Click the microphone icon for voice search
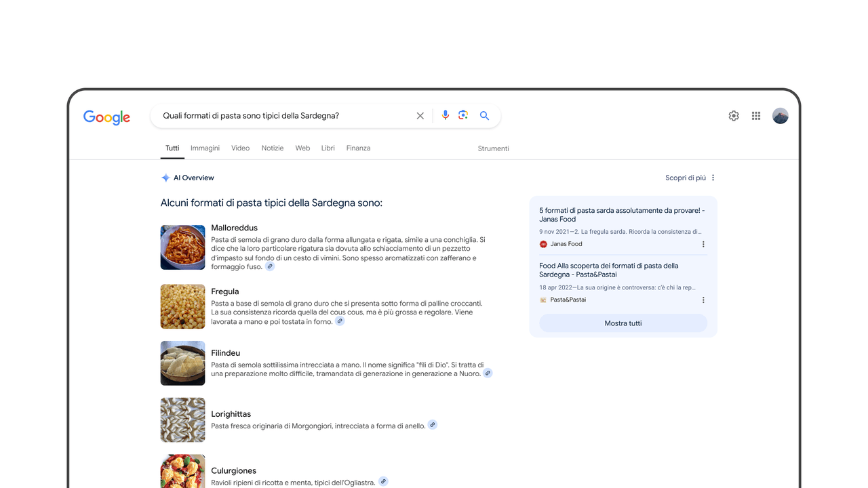868x488 pixels. [445, 115]
